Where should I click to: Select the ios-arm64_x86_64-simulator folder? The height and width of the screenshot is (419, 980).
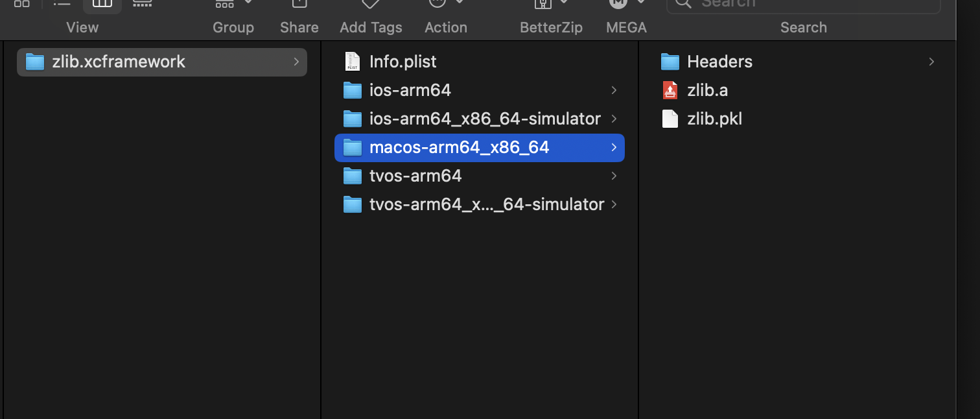point(485,119)
